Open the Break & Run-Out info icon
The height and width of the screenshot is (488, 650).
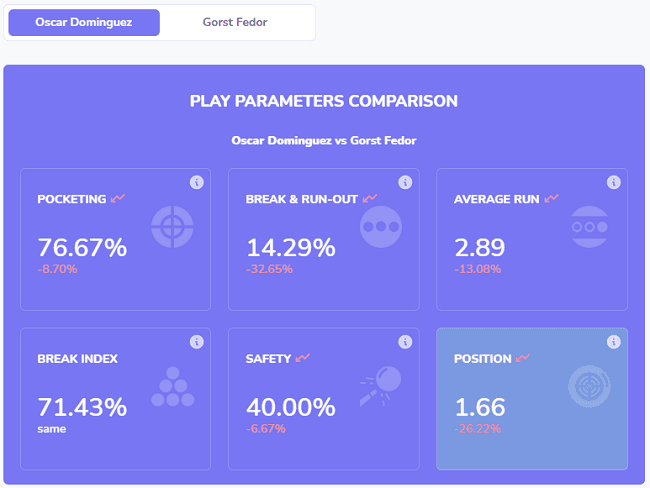[x=405, y=182]
